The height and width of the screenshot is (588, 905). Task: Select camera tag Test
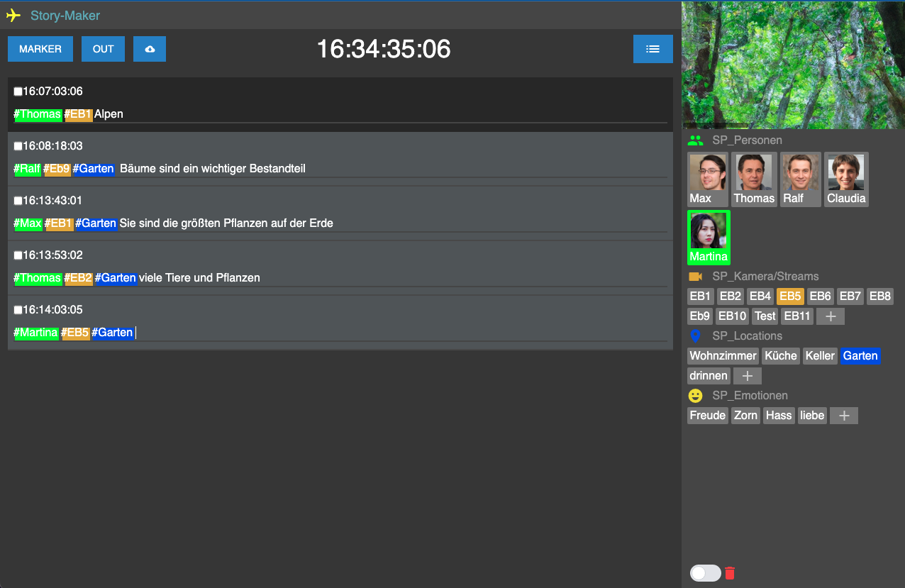pos(765,316)
